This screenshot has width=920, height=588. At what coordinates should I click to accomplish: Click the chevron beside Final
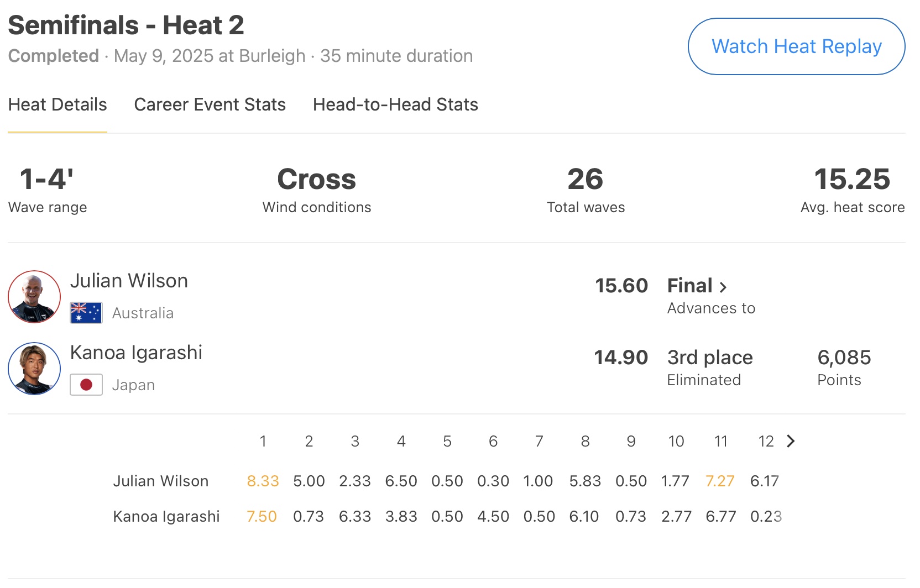tap(723, 287)
